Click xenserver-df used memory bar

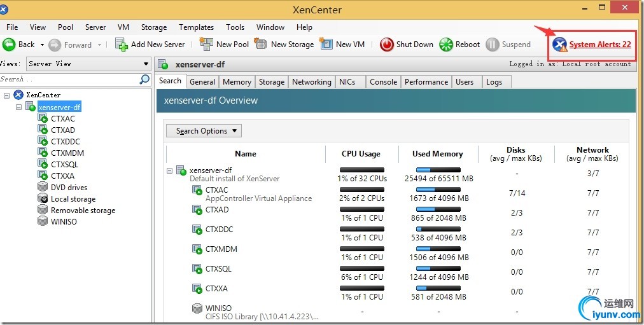click(438, 169)
